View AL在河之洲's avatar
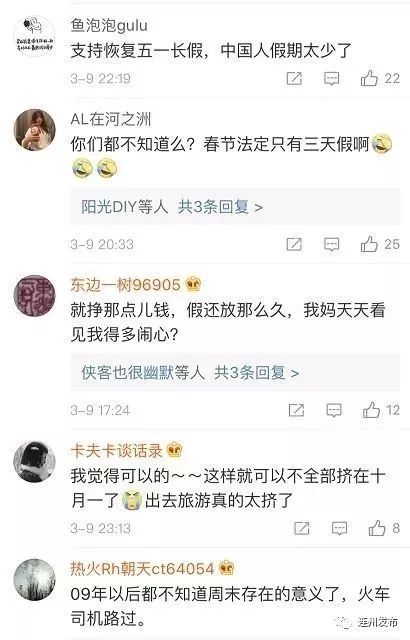 pos(35,129)
